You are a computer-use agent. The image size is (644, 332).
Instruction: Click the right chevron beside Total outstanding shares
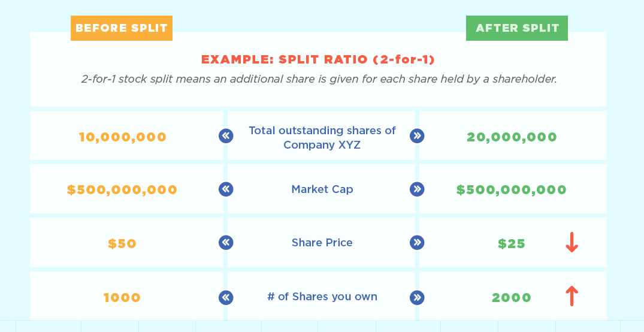(x=417, y=136)
